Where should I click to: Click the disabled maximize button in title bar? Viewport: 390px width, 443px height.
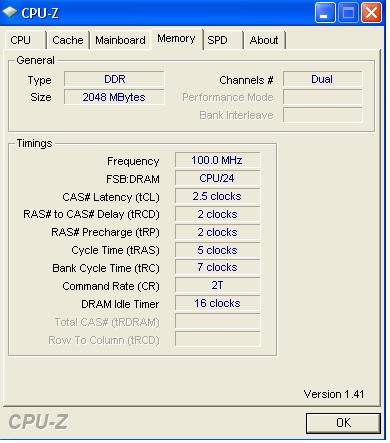tap(348, 13)
